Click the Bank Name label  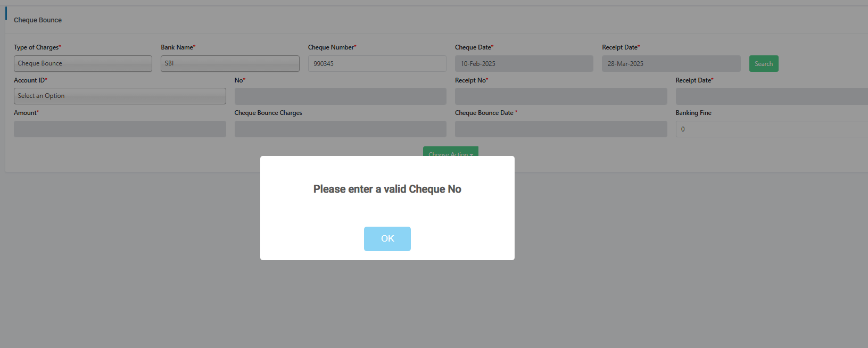click(178, 47)
